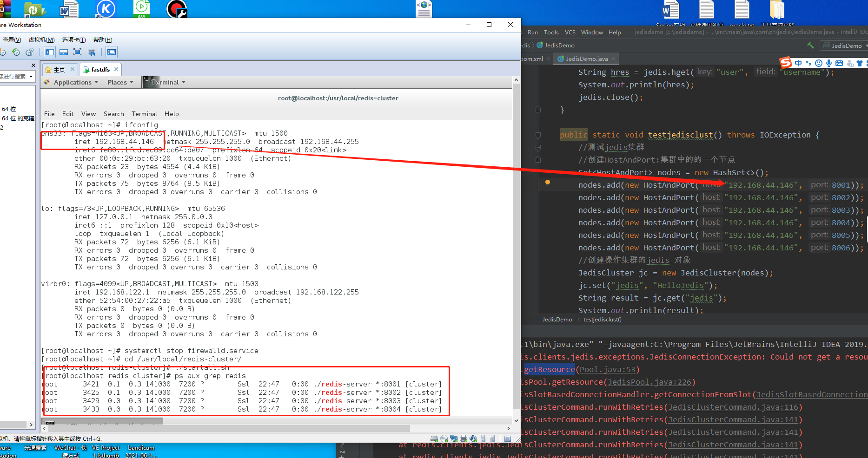Open the IntelliJ Help menu
The height and width of the screenshot is (458, 868).
pyautogui.click(x=615, y=33)
